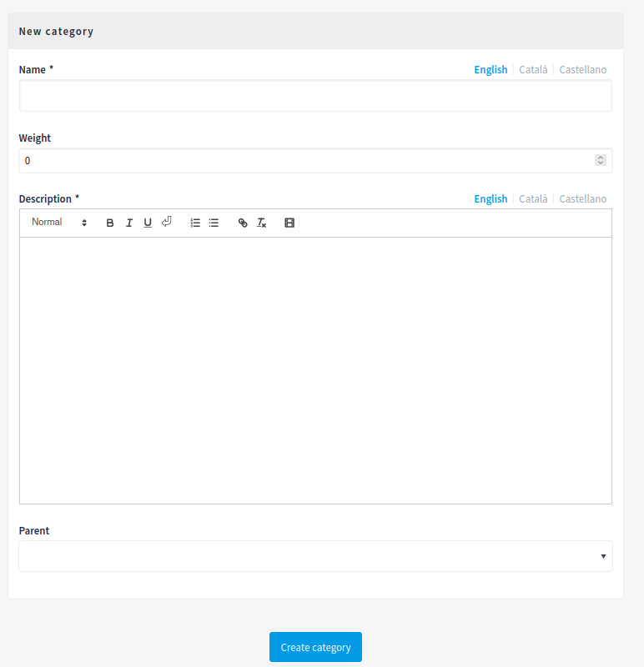Click the 'Weight' field label
This screenshot has width=644, height=667.
(34, 138)
